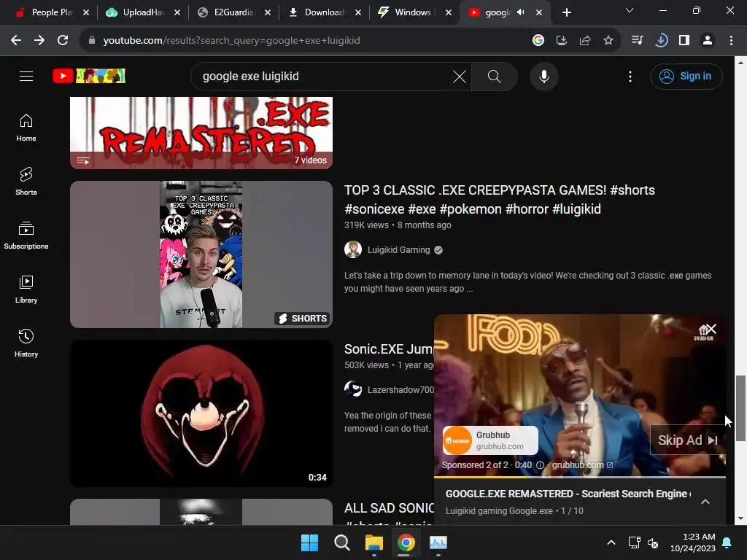Click Chrome in the taskbar

coord(406,542)
